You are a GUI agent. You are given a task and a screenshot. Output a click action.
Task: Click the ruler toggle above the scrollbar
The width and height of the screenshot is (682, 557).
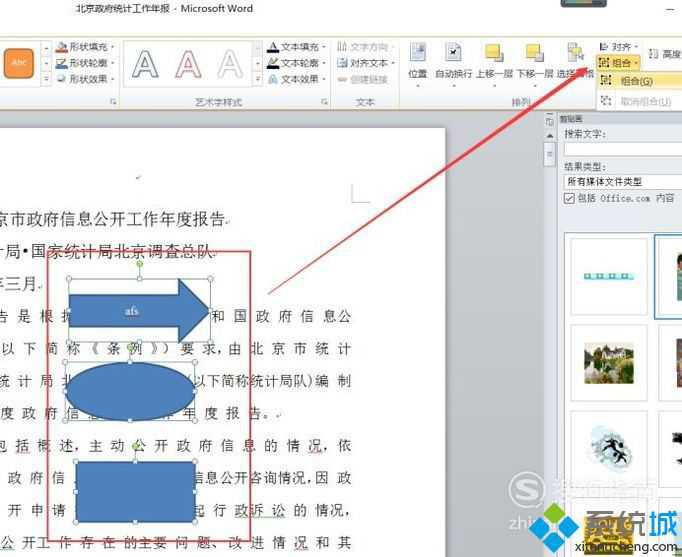[x=550, y=122]
